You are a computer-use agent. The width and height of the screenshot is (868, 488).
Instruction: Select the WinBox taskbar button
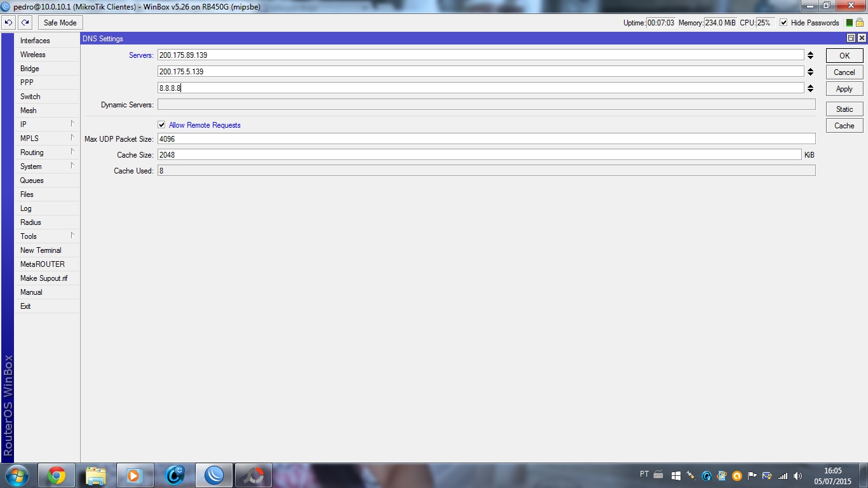(x=214, y=475)
